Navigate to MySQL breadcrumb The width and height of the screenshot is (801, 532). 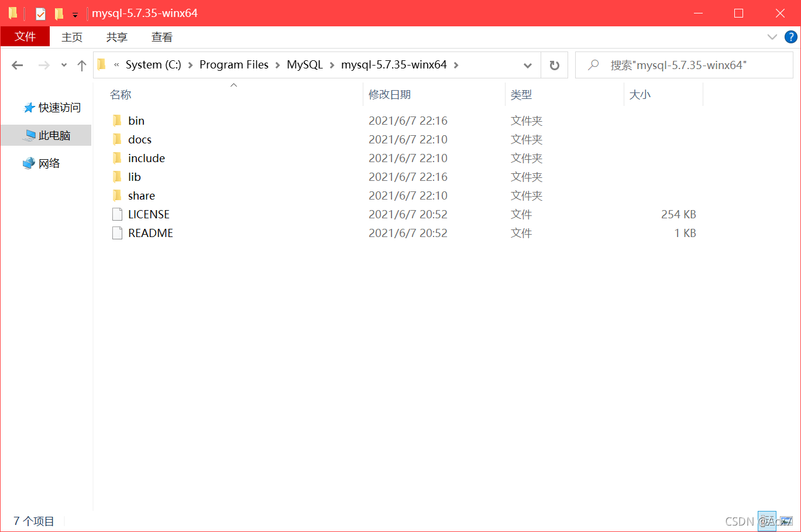[305, 65]
